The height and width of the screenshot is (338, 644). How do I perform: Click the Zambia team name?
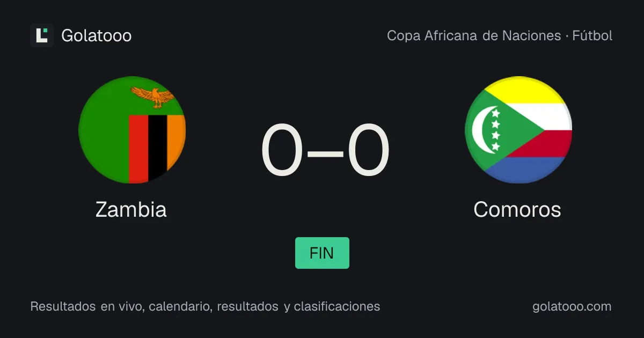131,209
